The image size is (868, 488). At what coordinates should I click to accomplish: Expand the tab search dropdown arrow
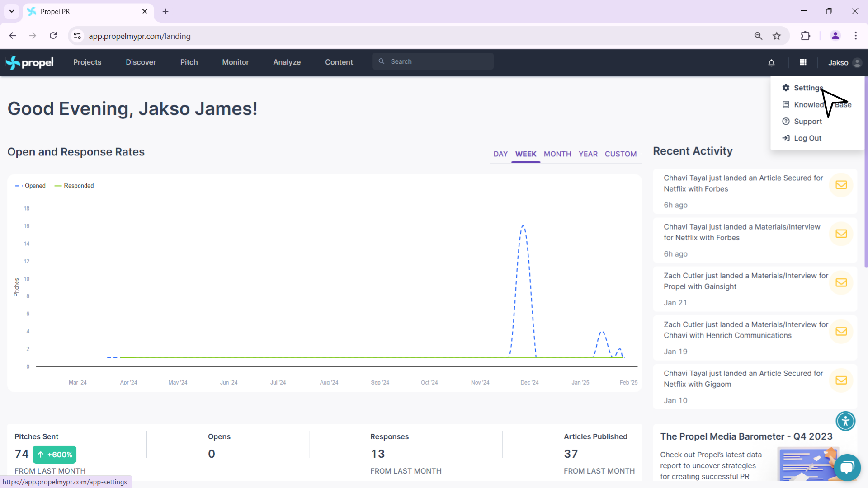(11, 11)
